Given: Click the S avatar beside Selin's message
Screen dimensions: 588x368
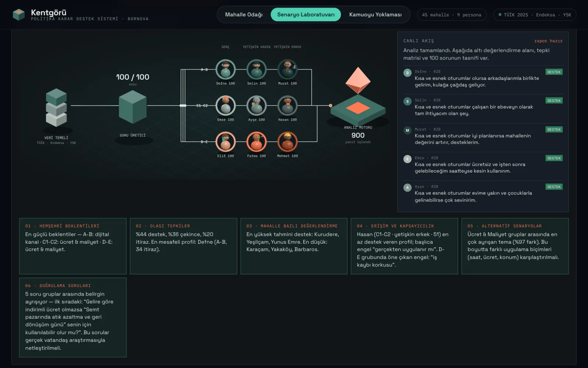Looking at the screenshot, I should [407, 102].
